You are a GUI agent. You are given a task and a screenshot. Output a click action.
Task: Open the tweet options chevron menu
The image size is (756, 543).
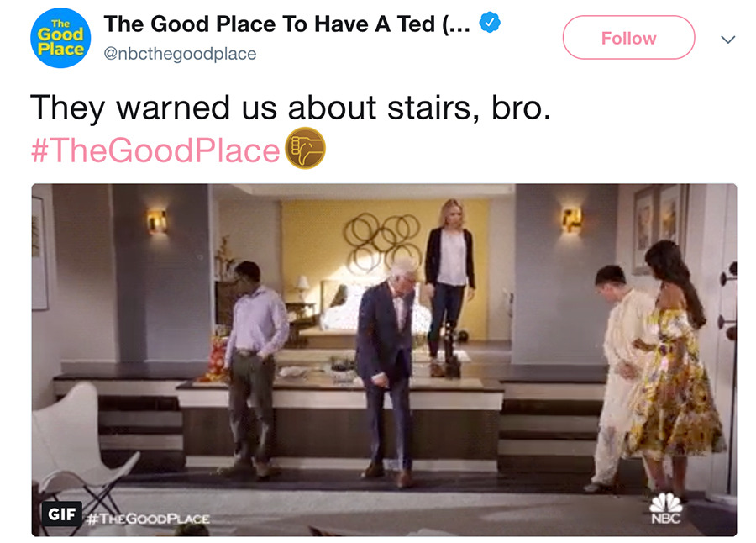(727, 40)
